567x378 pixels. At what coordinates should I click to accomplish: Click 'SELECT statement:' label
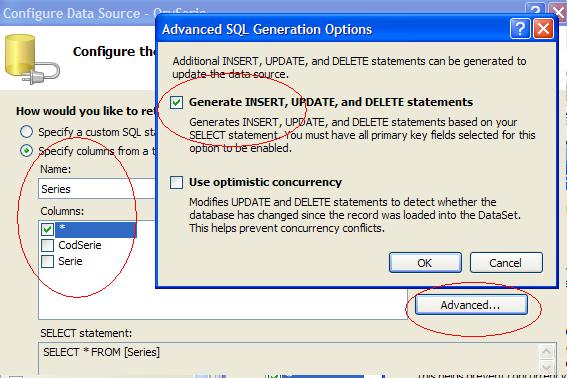pyautogui.click(x=86, y=333)
